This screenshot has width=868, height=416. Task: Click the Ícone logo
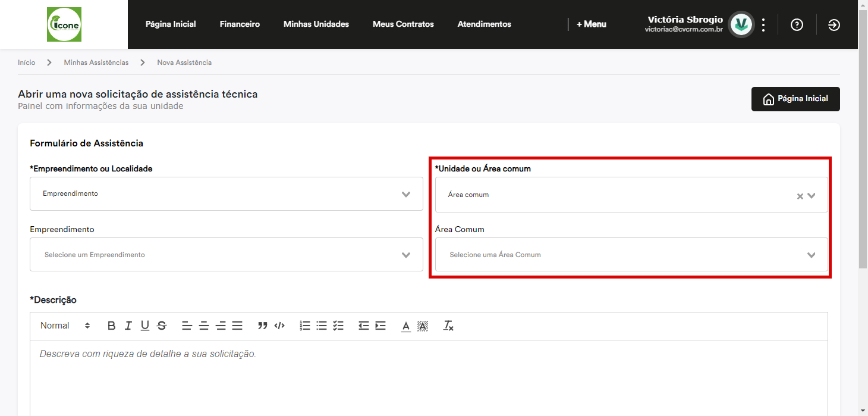64,24
